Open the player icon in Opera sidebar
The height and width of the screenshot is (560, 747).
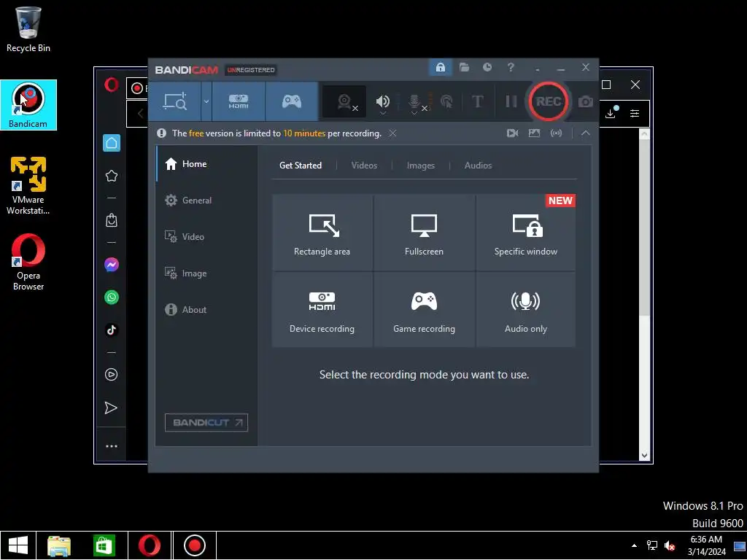point(112,375)
